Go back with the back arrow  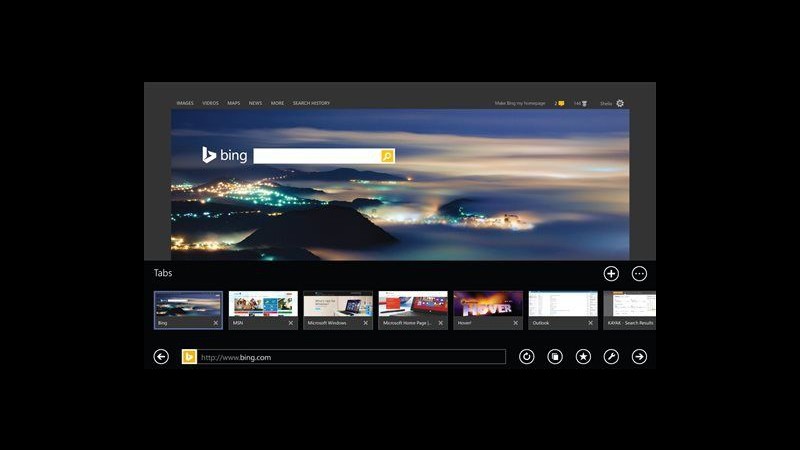(x=161, y=356)
